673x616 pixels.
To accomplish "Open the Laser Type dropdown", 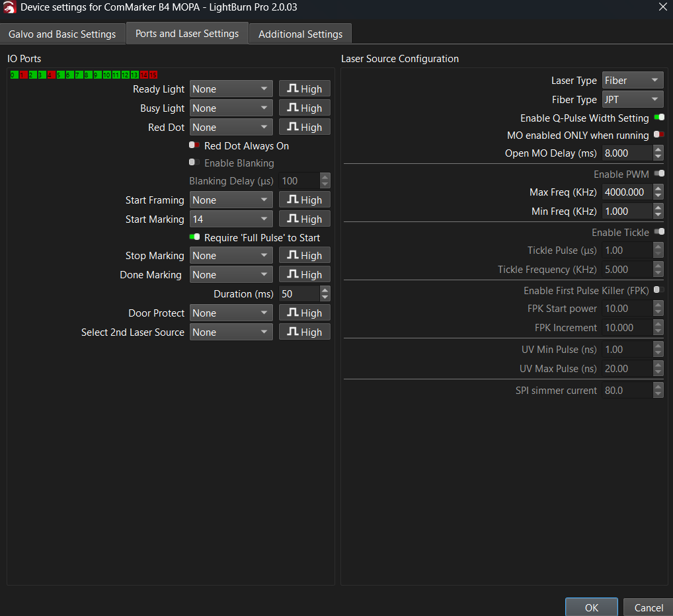I will pos(632,81).
